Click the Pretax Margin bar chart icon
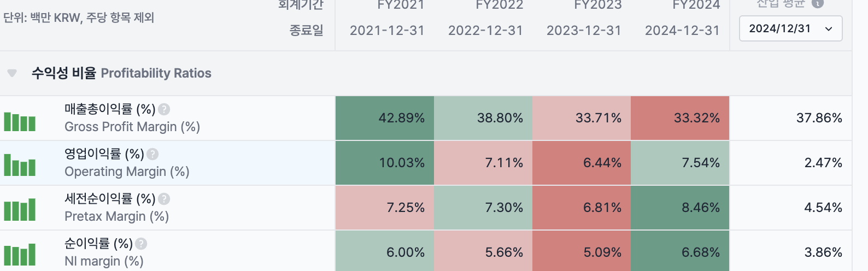This screenshot has height=271, width=868. 20,210
